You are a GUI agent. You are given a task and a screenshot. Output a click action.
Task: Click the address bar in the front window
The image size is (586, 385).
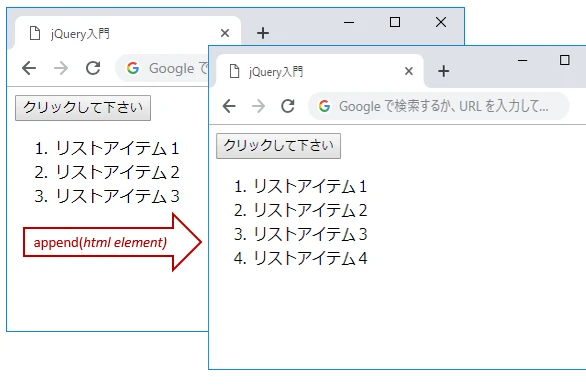coord(439,106)
